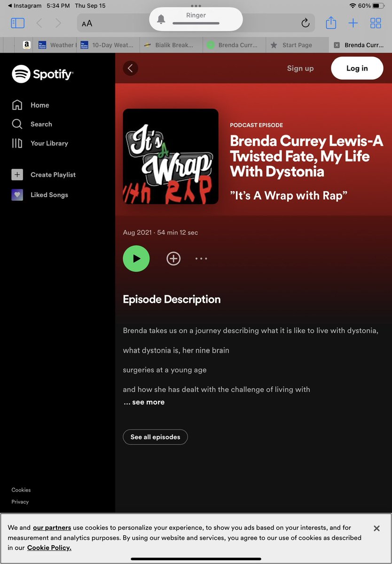
Task: Open Liked Songs heart icon
Action: coord(17,195)
